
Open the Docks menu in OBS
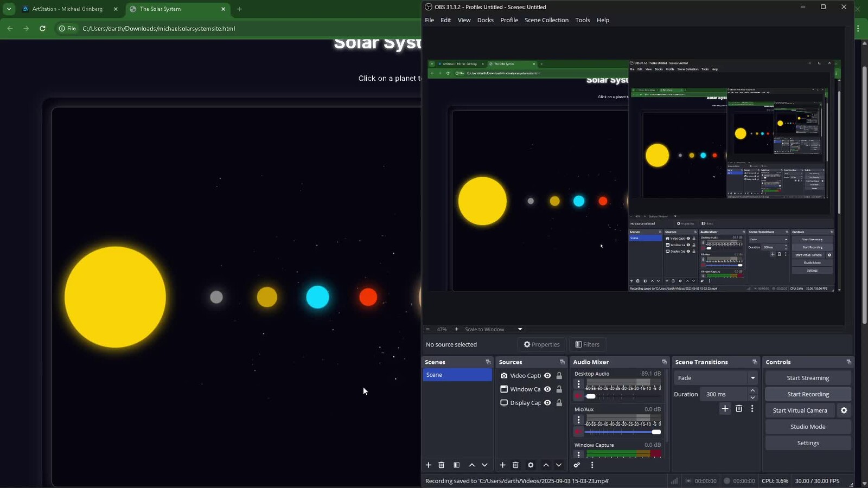tap(486, 20)
